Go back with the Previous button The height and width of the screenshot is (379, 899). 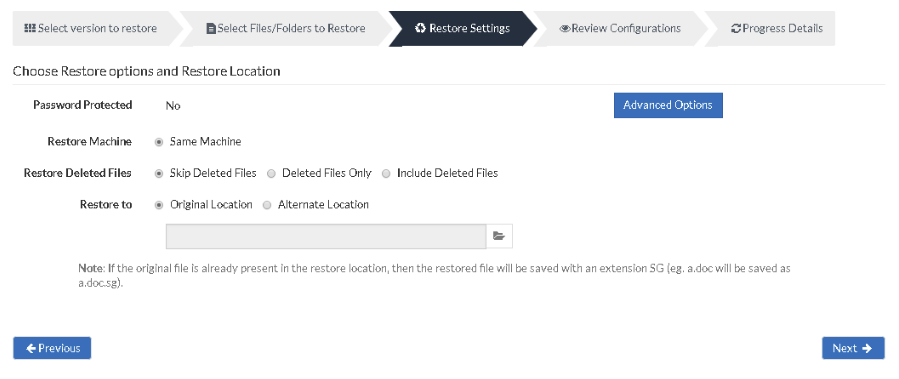(x=52, y=348)
